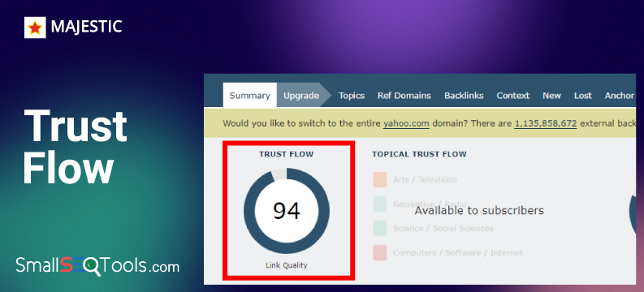This screenshot has width=644, height=292.
Task: Click the Trust Flow 94 donut chart
Action: pyautogui.click(x=287, y=211)
